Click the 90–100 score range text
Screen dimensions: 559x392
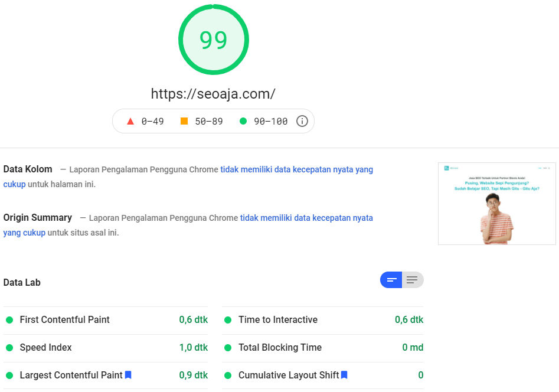click(x=270, y=122)
